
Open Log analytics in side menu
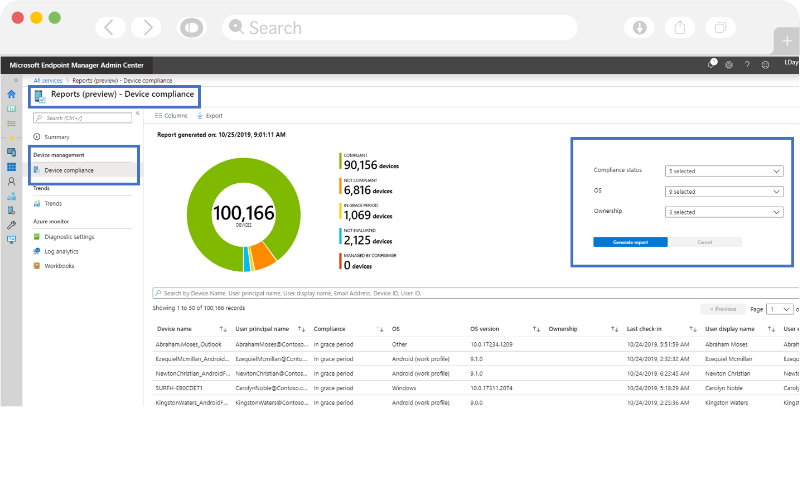pos(56,251)
